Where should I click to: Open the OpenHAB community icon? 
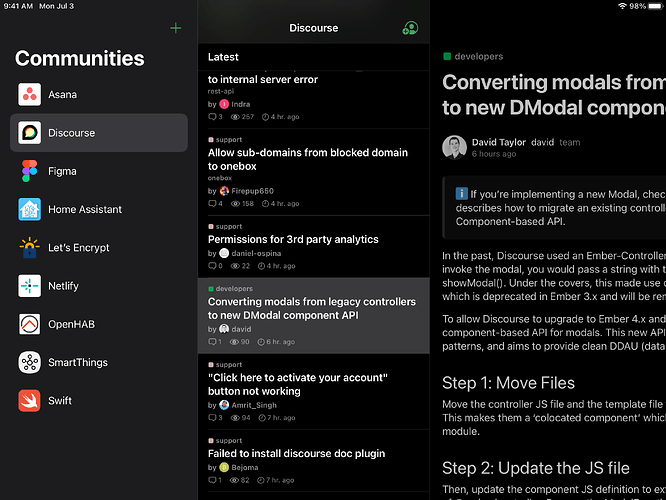click(29, 324)
